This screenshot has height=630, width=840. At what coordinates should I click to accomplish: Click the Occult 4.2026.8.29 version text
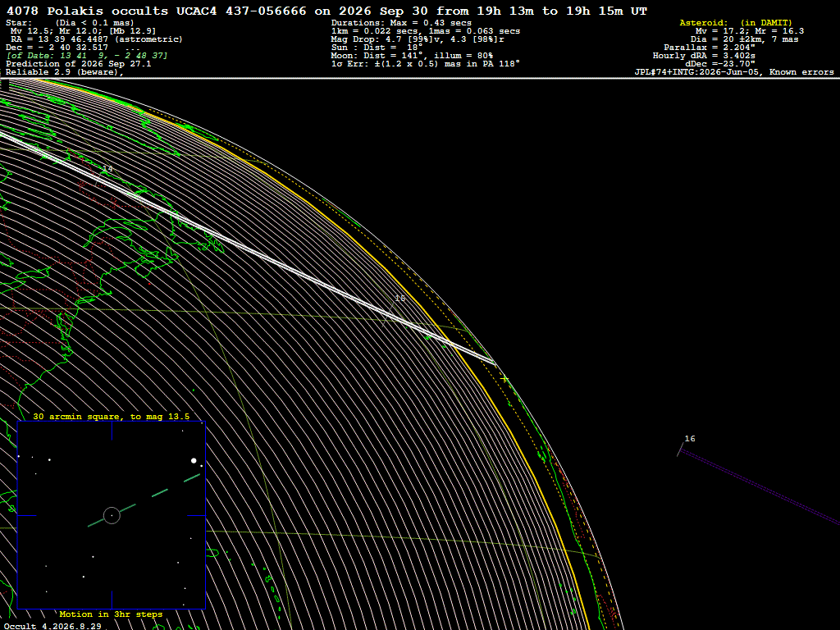tap(52, 626)
